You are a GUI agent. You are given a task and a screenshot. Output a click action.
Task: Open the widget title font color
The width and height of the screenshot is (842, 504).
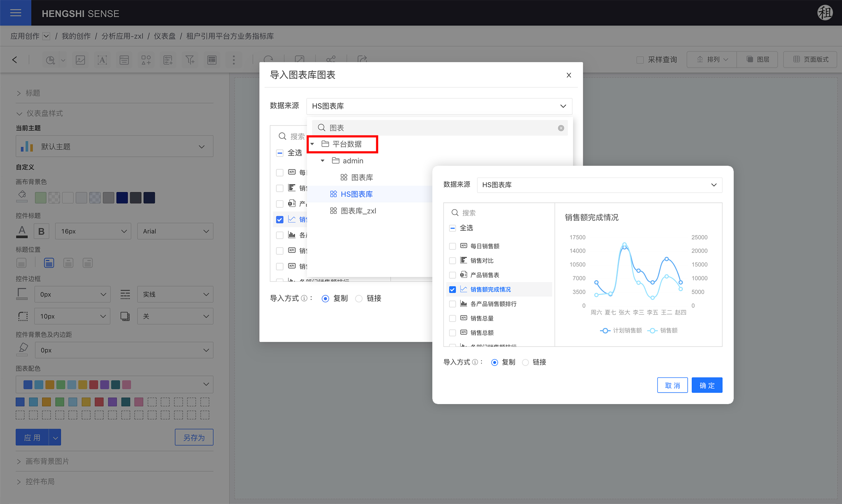[x=22, y=232]
